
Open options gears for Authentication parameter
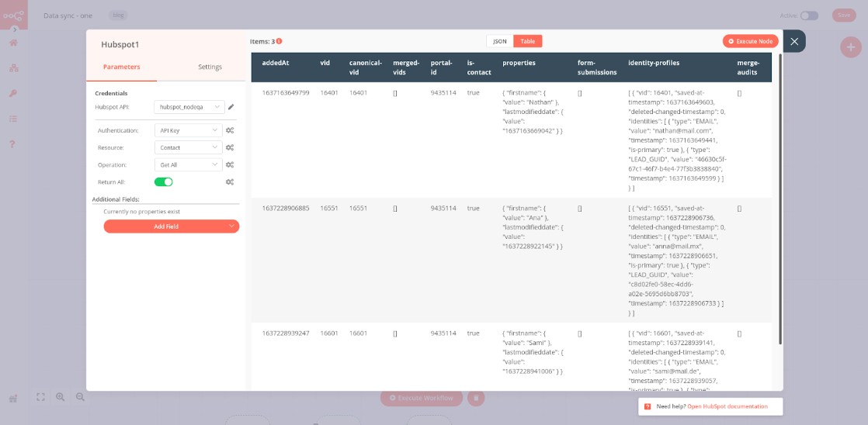pos(230,131)
